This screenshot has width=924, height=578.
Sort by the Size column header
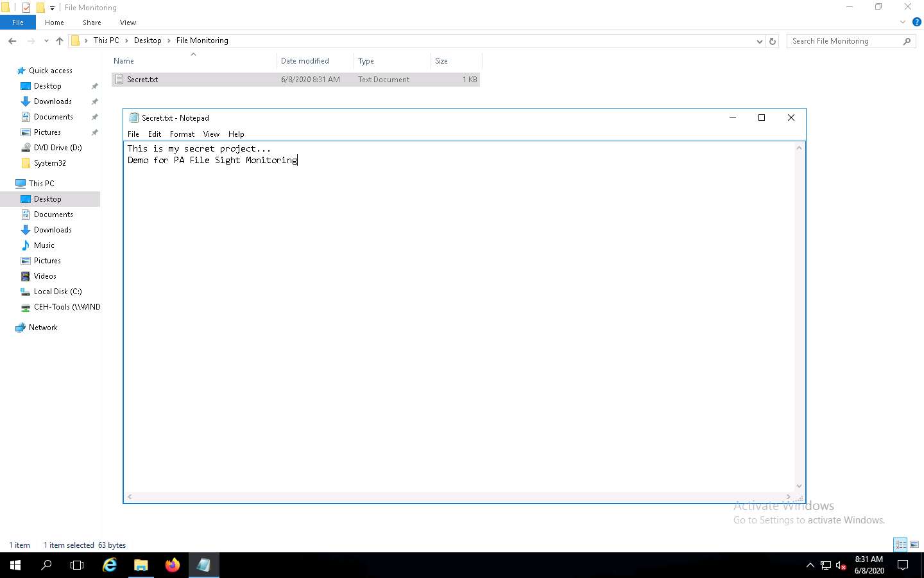456,61
